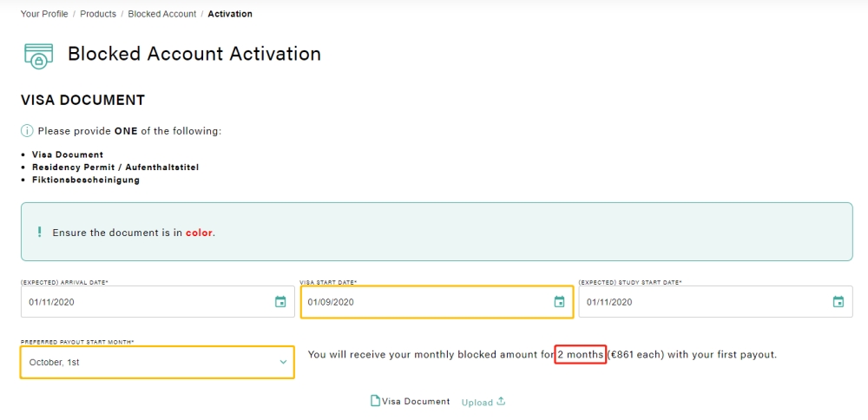
Task: Focus the Expected Arrival Date input field
Action: [x=158, y=302]
